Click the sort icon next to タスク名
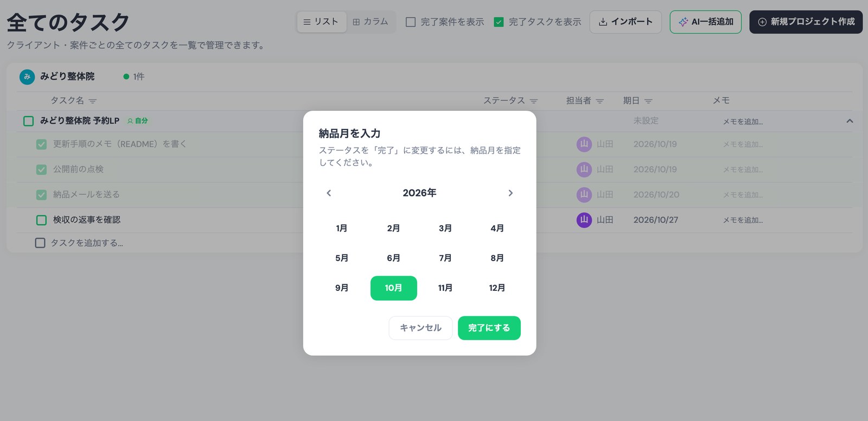The width and height of the screenshot is (868, 421). pos(93,101)
